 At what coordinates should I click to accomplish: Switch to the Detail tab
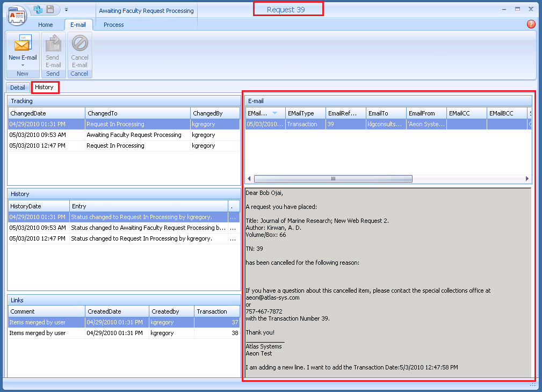coord(18,87)
